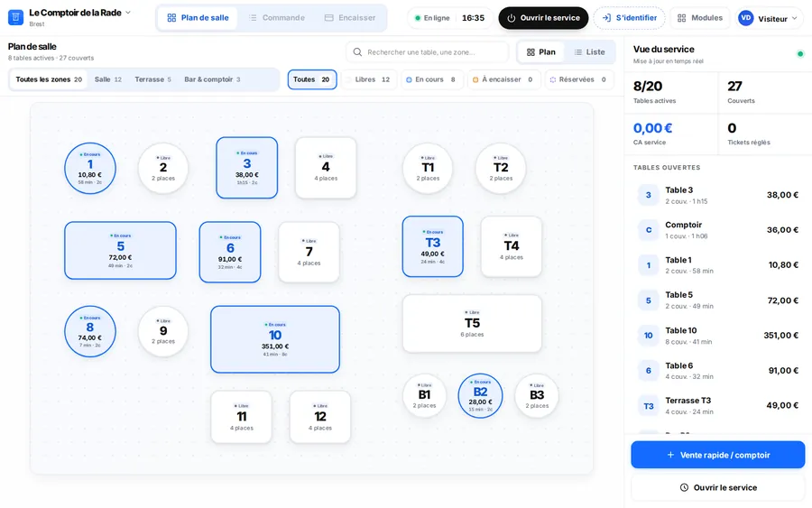Click the T3 badge icon in list
The height and width of the screenshot is (508, 812).
(x=649, y=406)
